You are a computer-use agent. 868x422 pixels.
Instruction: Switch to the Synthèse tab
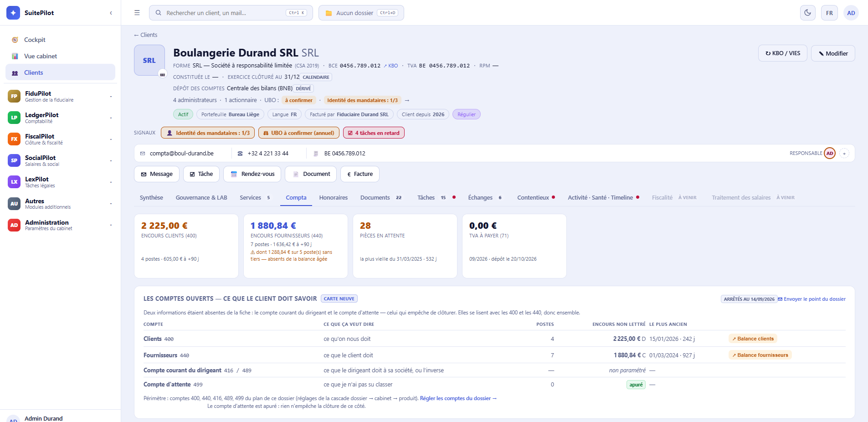151,198
